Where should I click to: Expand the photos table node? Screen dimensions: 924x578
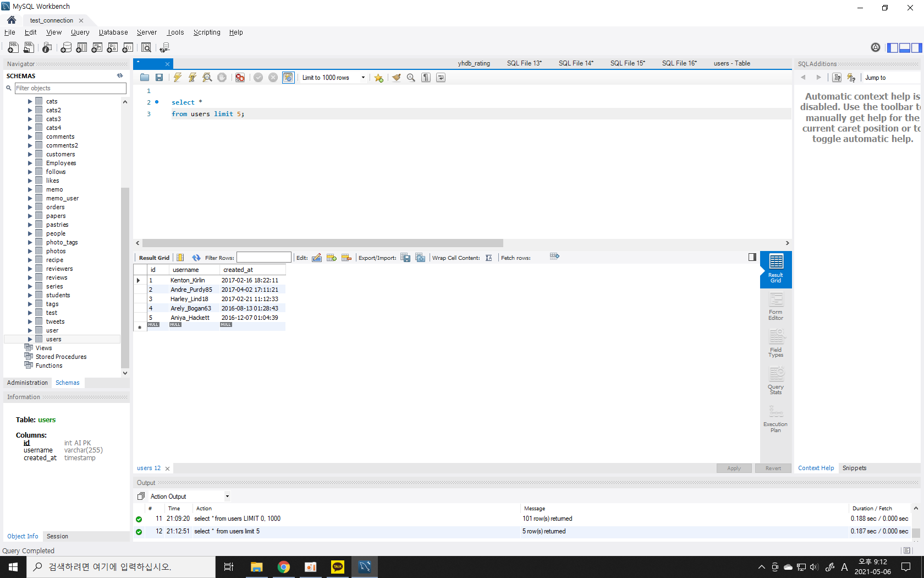[30, 251]
